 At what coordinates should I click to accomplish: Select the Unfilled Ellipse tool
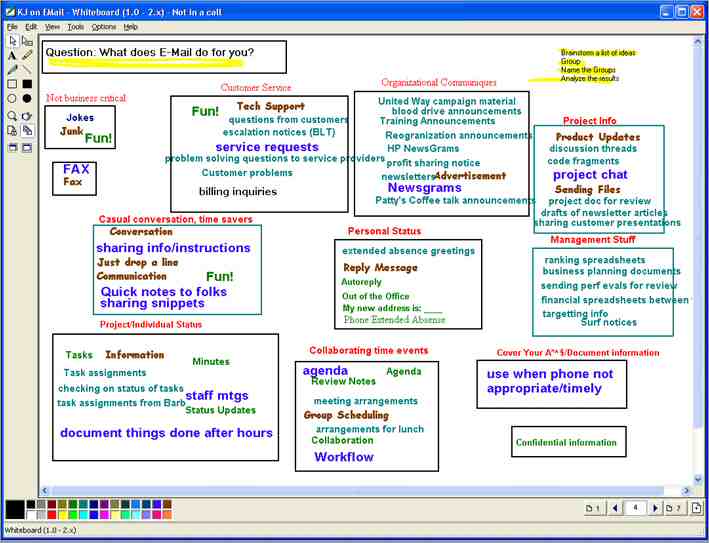point(12,99)
